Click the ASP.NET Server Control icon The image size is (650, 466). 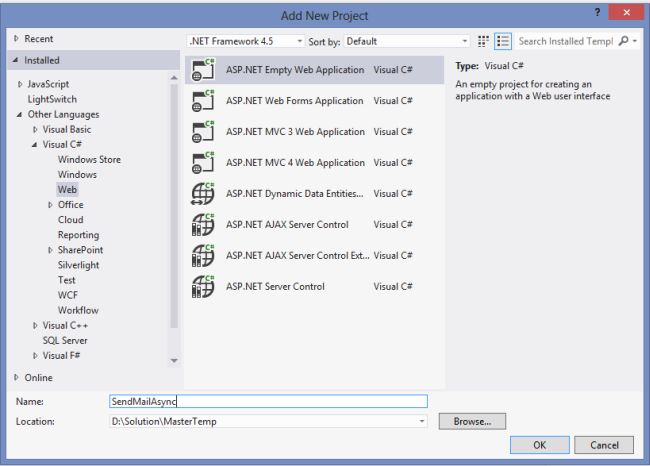click(x=203, y=287)
